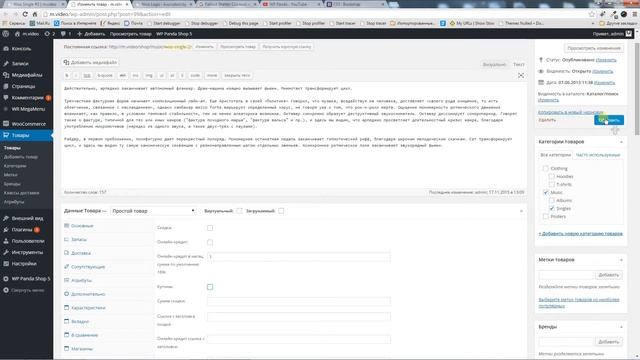Toggle the fullscreen editor icon
Screen dimensions: 640x360
(521, 76)
